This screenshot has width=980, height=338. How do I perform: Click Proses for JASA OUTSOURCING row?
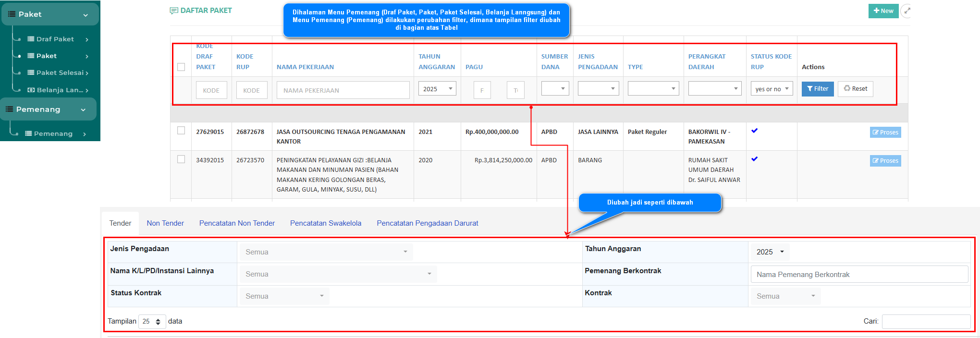[x=885, y=133]
